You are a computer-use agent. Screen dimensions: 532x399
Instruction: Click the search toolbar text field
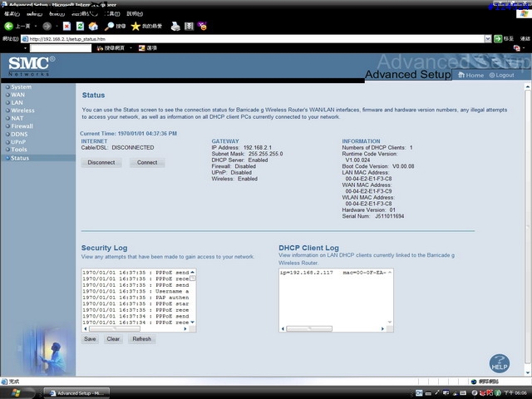coord(61,48)
